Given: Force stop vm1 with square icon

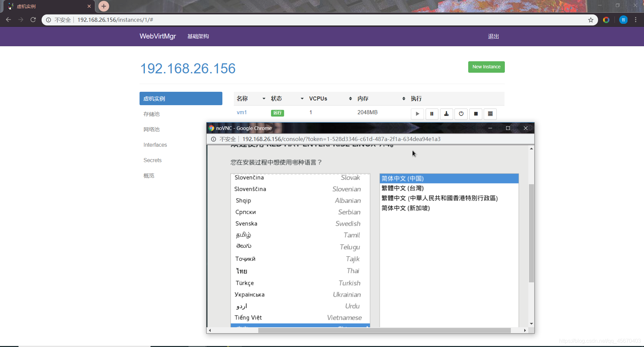Looking at the screenshot, I should (x=476, y=114).
